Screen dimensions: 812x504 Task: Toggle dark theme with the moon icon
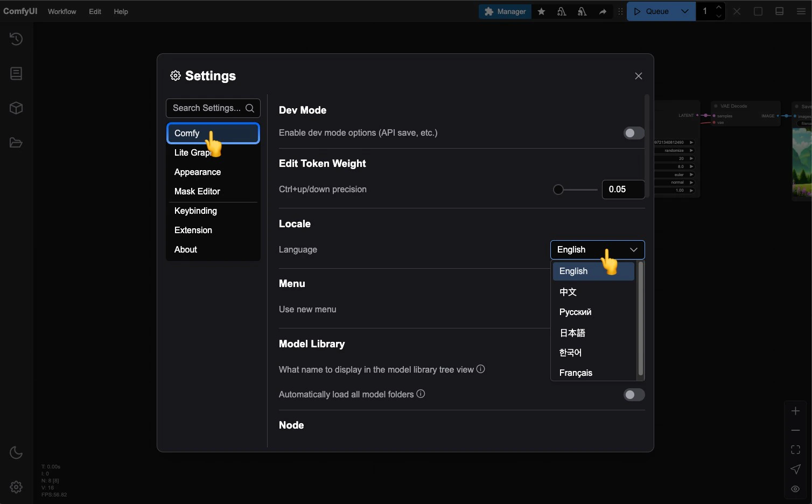tap(16, 452)
